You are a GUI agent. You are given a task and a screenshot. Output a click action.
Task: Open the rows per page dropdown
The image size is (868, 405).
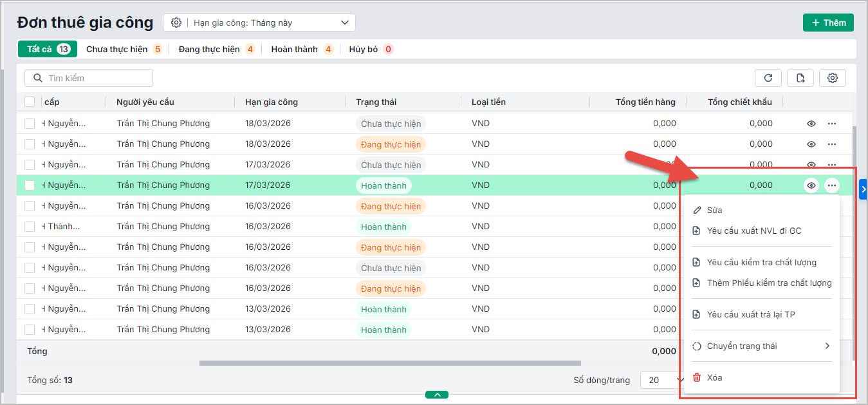coord(661,380)
